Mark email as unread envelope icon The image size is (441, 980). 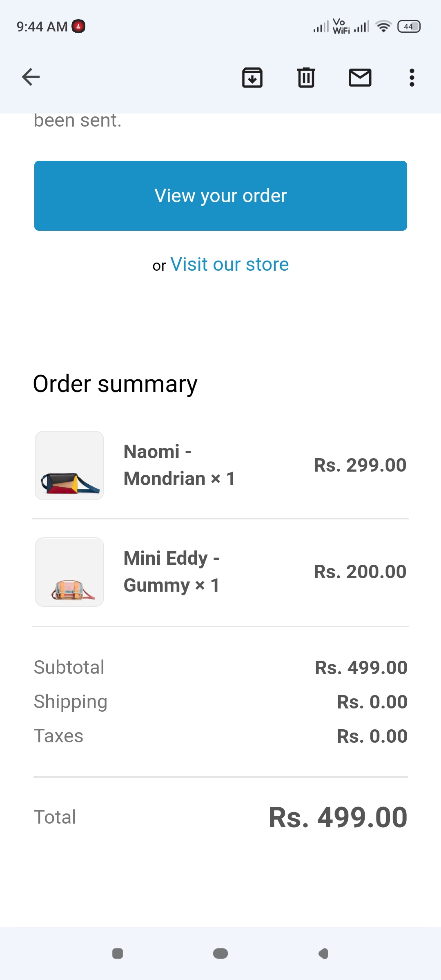click(360, 77)
